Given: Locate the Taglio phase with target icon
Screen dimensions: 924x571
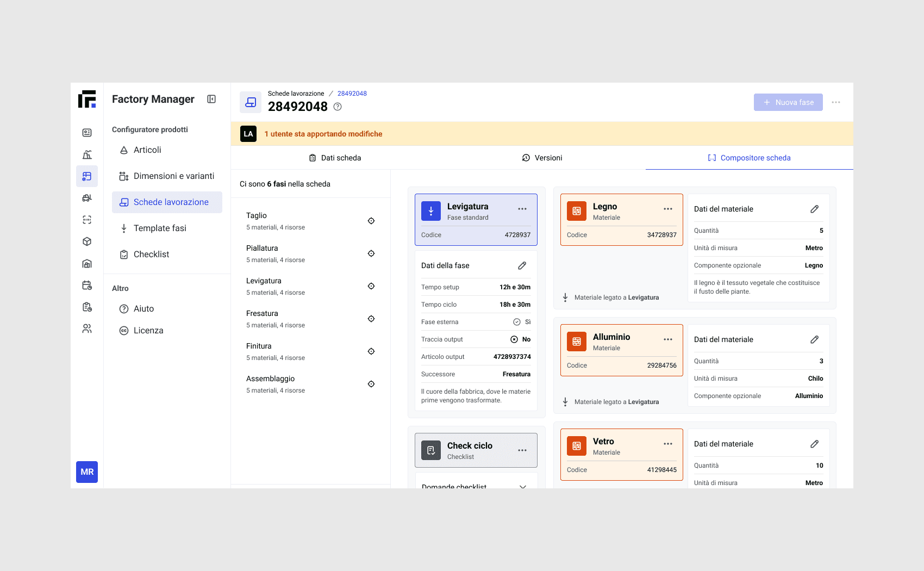Looking at the screenshot, I should 371,221.
